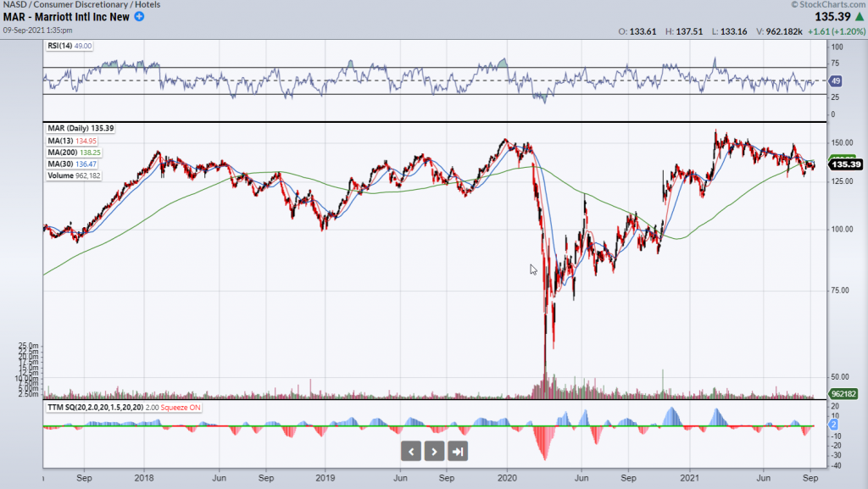Click the volume value V: 962.182k
The image size is (868, 489).
(780, 31)
